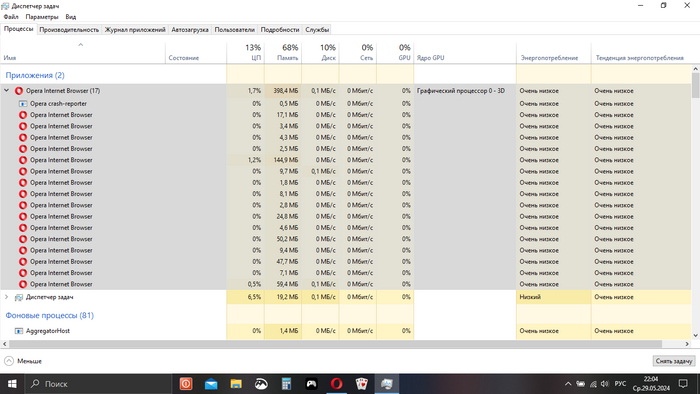
Task: Sort by the Ядро GPU column header
Action: [465, 53]
